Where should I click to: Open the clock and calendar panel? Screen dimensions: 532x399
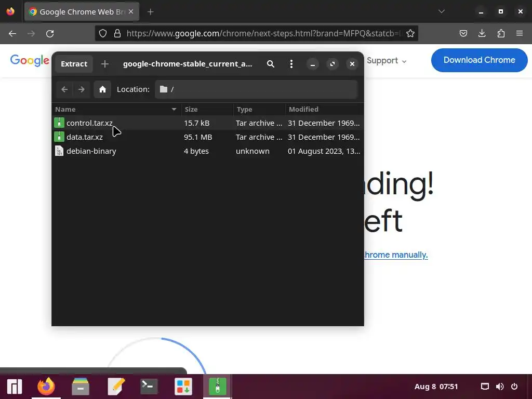pos(436,387)
